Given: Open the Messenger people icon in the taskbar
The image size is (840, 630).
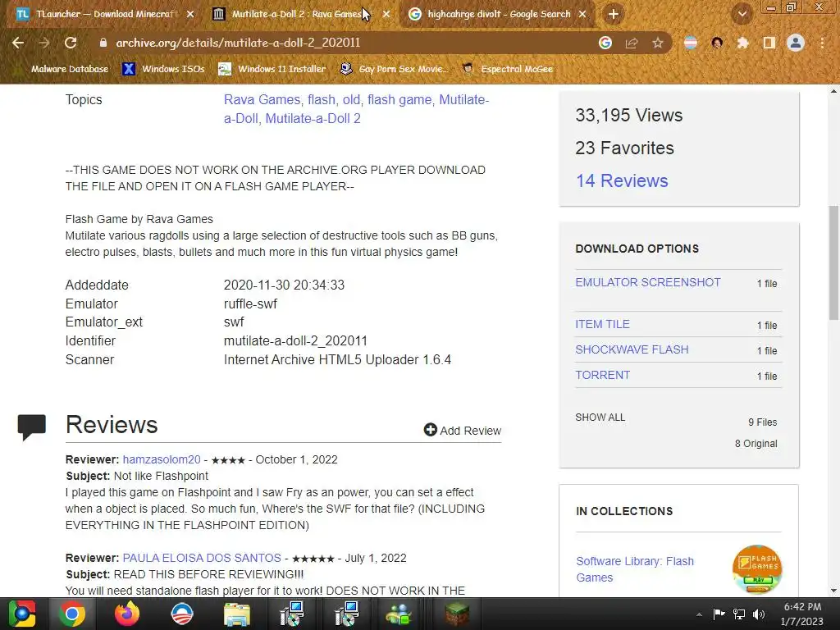Looking at the screenshot, I should (x=399, y=614).
